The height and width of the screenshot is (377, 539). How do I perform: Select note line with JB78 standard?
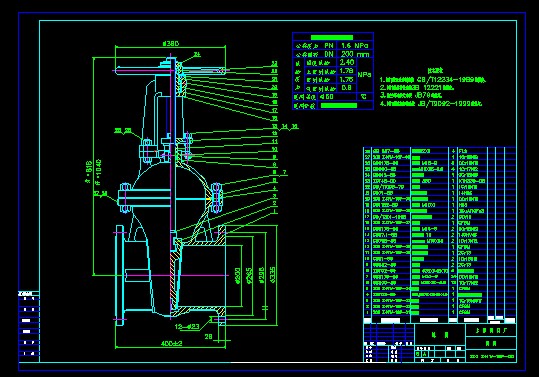tap(411, 96)
